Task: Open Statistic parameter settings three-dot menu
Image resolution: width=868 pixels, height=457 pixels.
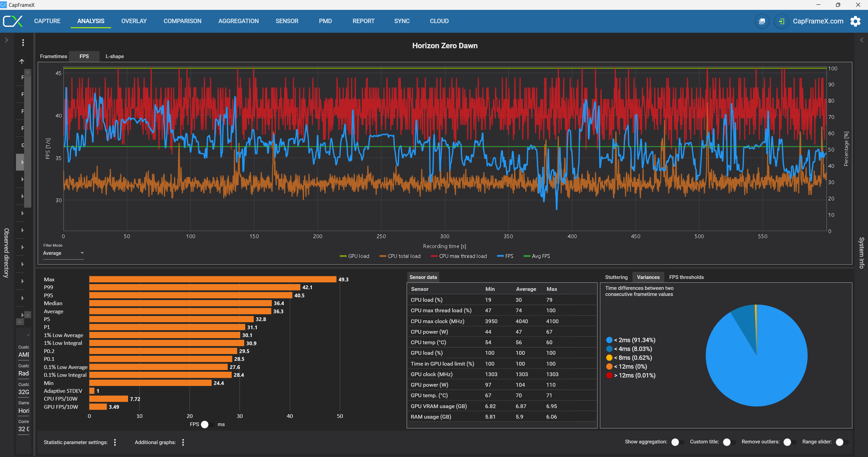Action: [115, 442]
